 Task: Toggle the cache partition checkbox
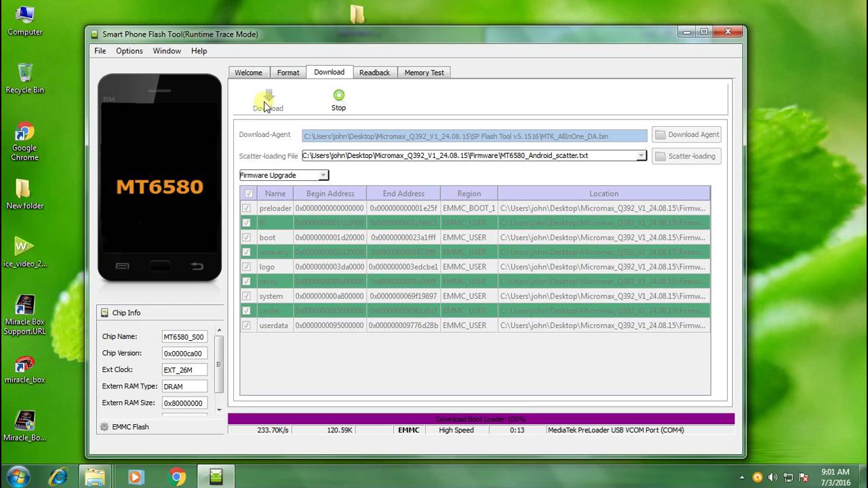(x=246, y=311)
